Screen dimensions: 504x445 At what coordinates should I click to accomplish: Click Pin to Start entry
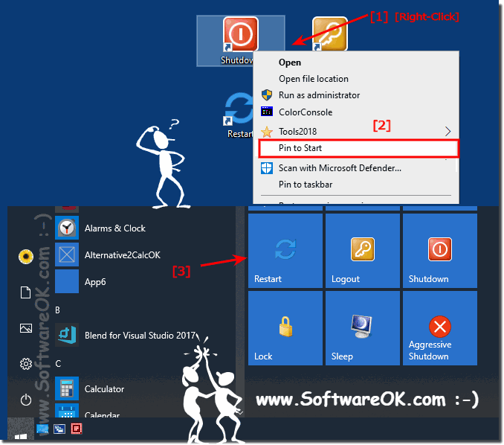pos(358,148)
